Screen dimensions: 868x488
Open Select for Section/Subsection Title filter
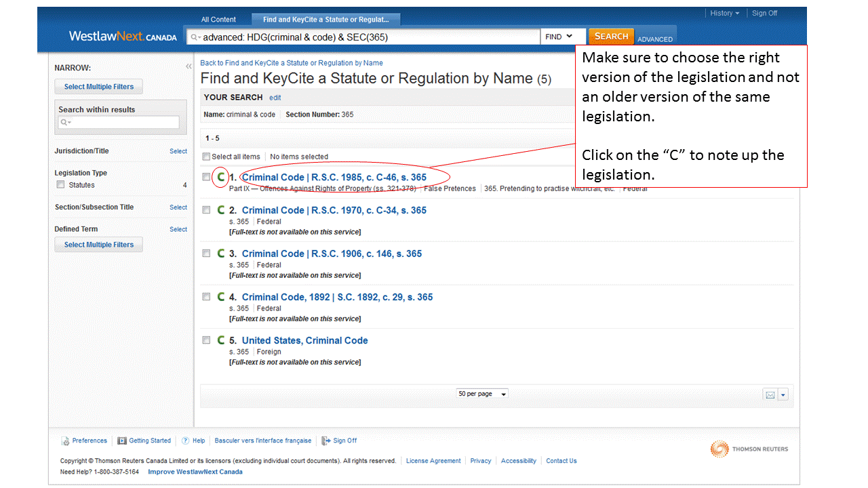[178, 207]
